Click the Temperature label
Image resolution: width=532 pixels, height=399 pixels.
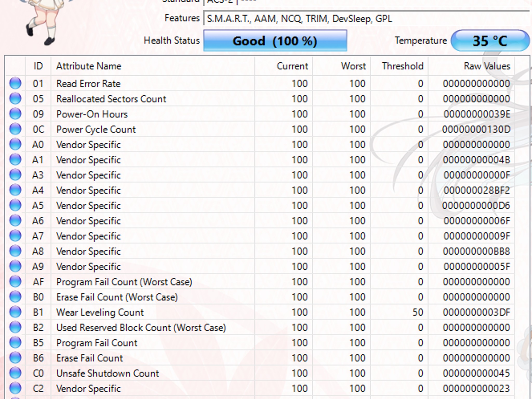[x=421, y=41]
